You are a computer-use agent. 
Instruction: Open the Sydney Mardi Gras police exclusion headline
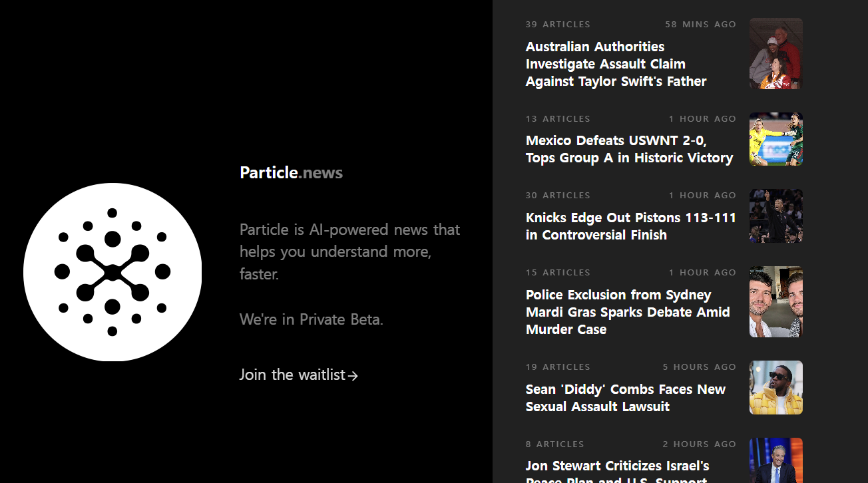(x=627, y=312)
